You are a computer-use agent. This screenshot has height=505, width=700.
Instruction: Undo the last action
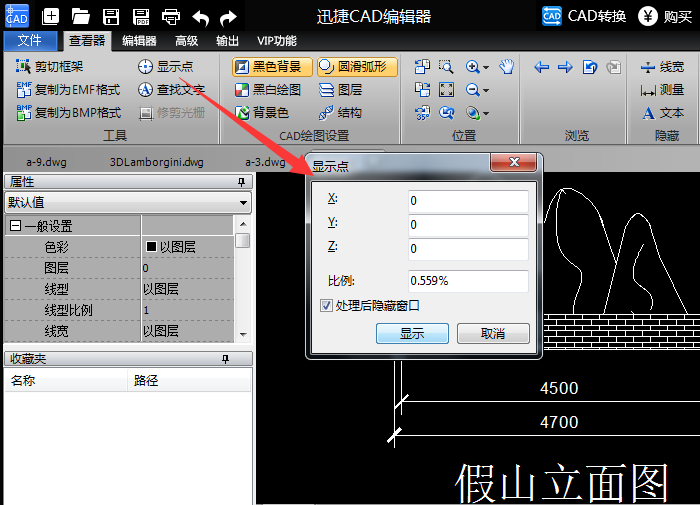click(200, 18)
